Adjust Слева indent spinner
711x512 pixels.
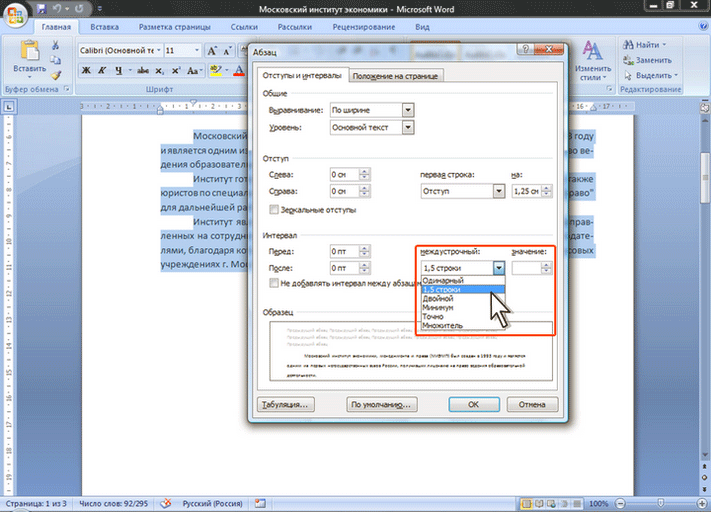[365, 175]
